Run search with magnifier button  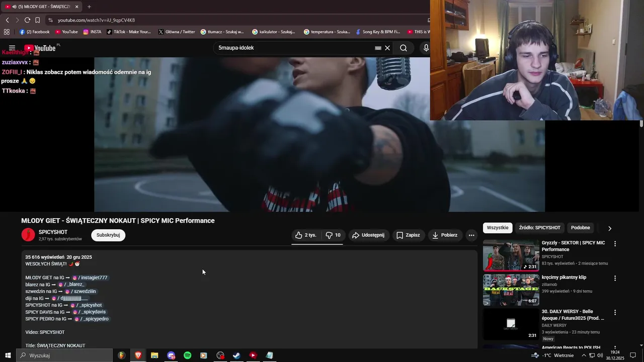click(404, 48)
